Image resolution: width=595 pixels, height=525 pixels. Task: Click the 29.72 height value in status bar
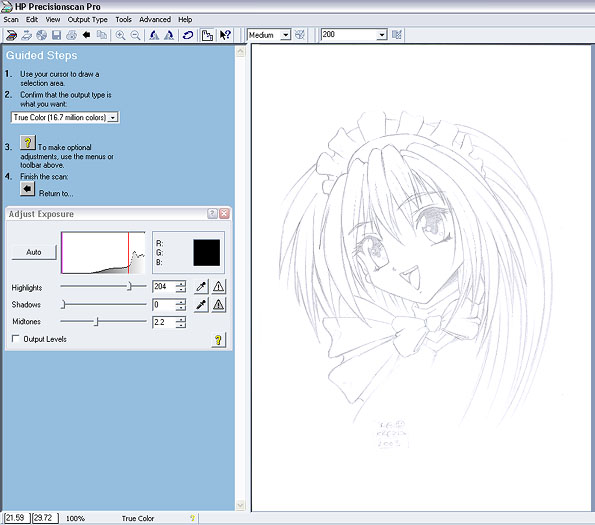tap(44, 518)
